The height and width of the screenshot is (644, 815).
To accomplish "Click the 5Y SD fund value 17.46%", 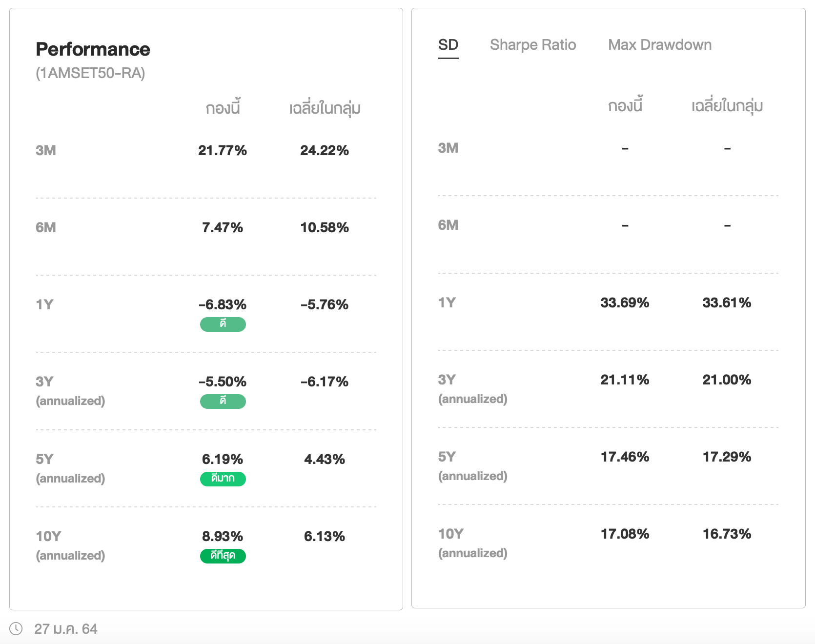I will [624, 457].
